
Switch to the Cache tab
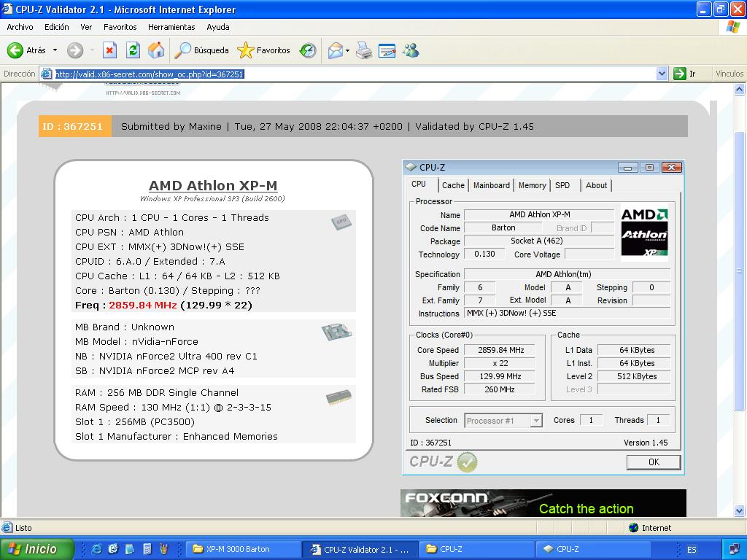[453, 185]
